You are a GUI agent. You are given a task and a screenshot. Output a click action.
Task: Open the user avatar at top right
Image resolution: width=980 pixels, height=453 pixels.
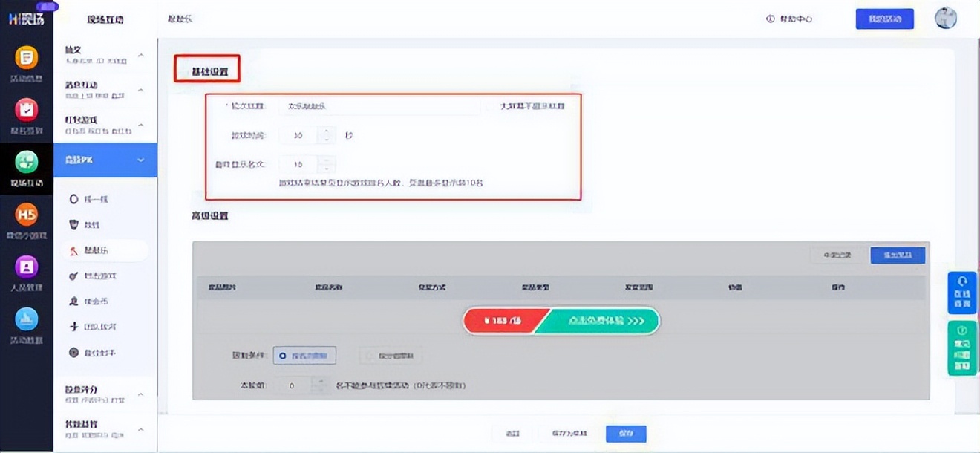tap(945, 18)
